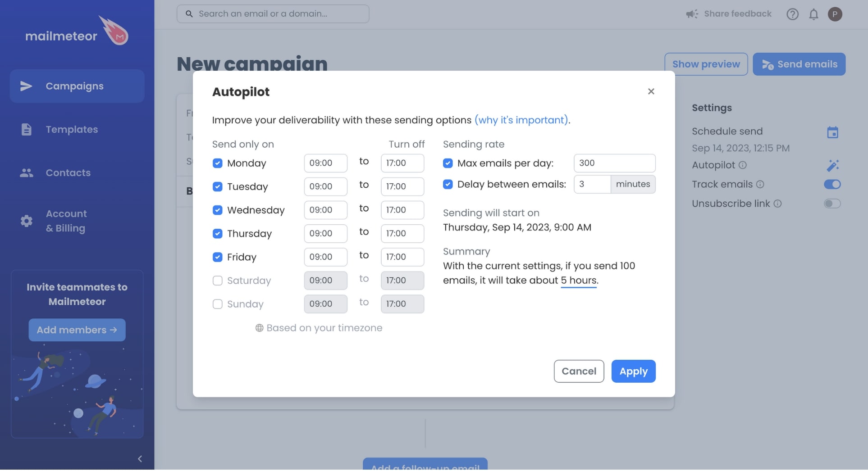The height and width of the screenshot is (471, 868).
Task: Open the notifications bell
Action: 813,14
